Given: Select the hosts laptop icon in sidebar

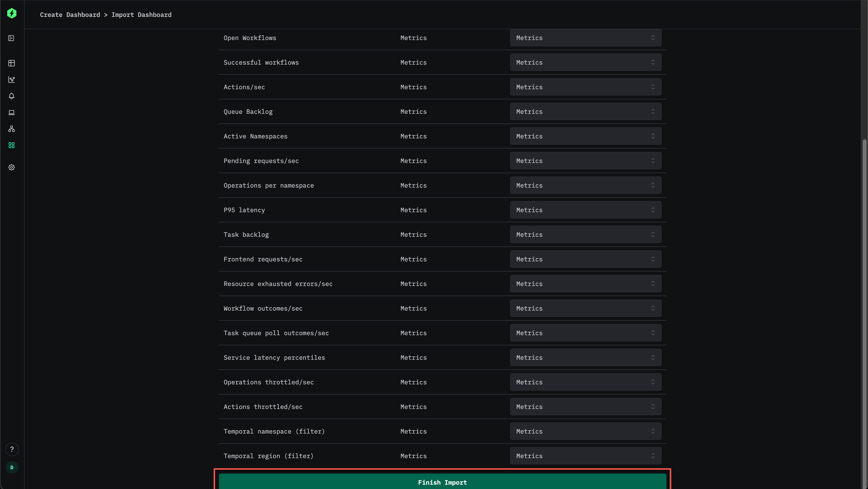Looking at the screenshot, I should pos(12,112).
